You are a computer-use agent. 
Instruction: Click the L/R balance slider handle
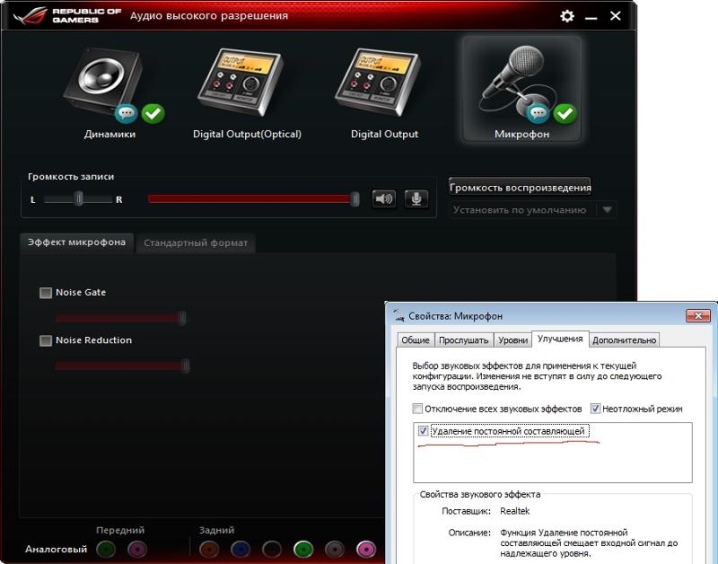[78, 199]
